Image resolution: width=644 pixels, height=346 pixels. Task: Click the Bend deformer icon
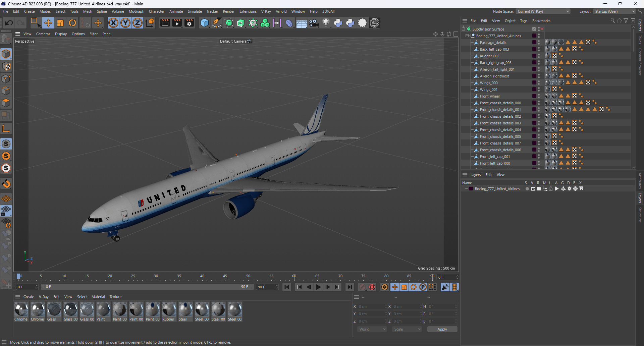click(x=289, y=23)
